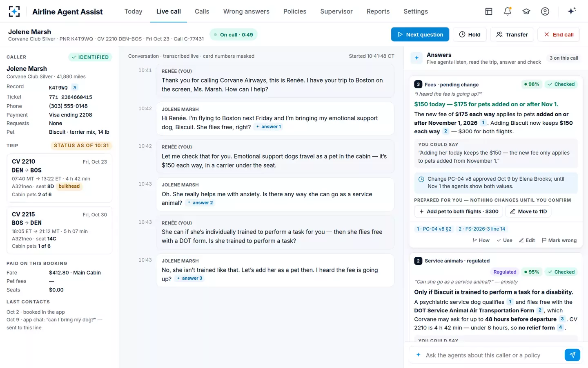Transfer the call
The height and width of the screenshot is (368, 588).
coord(512,34)
